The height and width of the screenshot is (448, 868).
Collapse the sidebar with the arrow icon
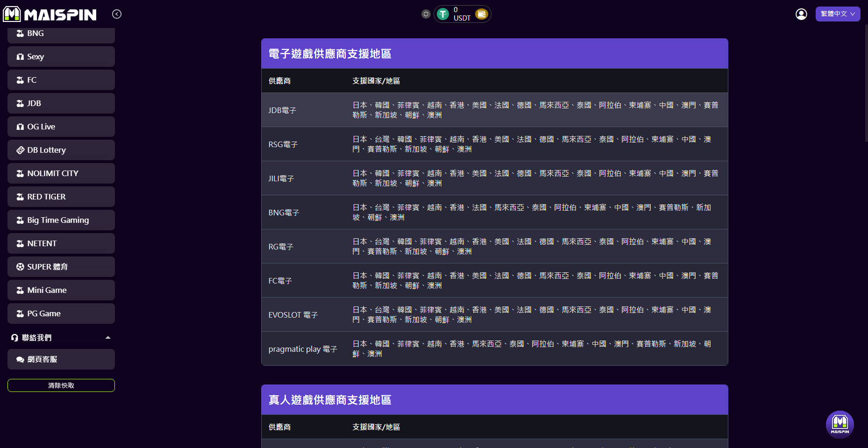[x=117, y=14]
